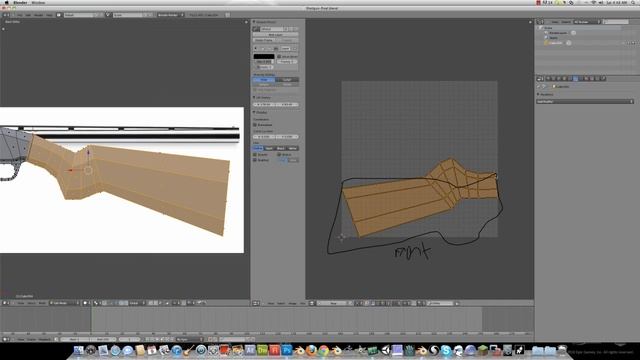Open Finder from the dock
Image resolution: width=640 pixels, height=360 pixels.
coord(78,350)
